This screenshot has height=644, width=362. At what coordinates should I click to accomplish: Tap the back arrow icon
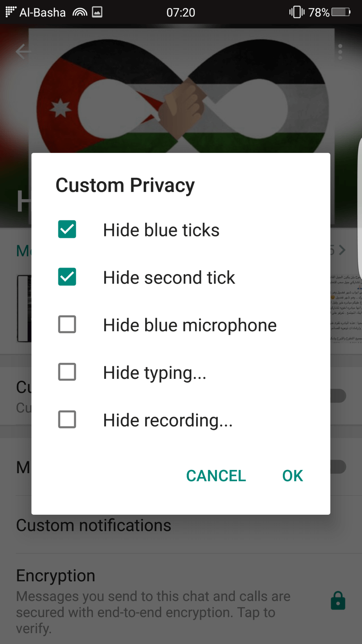coord(22,51)
